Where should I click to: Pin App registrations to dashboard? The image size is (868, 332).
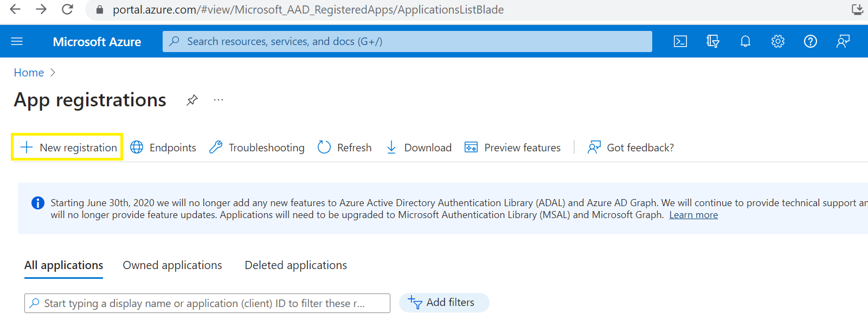coord(192,100)
